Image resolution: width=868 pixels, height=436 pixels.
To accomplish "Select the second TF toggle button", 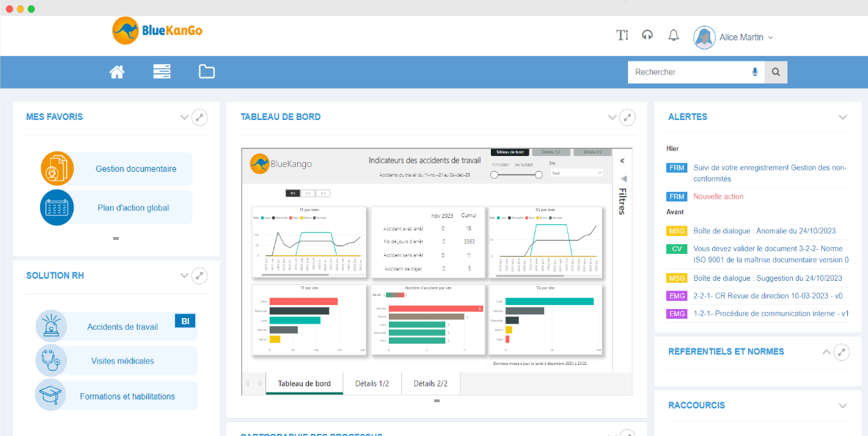I will point(307,193).
